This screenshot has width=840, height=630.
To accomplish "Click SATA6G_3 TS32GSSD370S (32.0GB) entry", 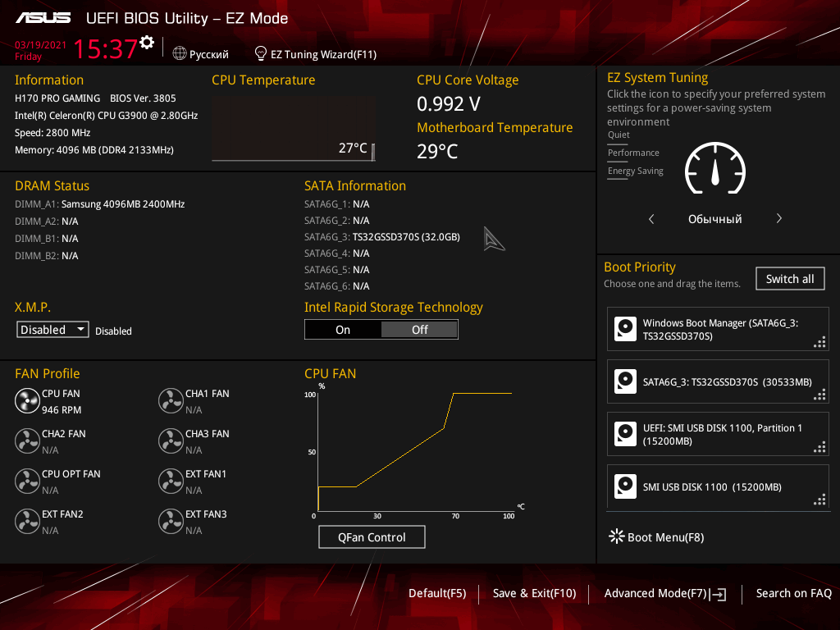I will tap(382, 237).
